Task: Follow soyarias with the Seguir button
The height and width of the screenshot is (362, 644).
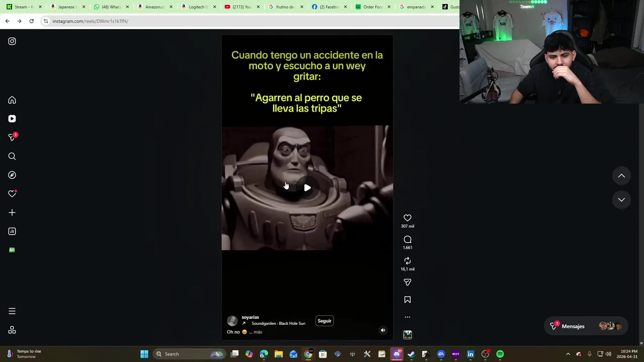Action: [325, 321]
